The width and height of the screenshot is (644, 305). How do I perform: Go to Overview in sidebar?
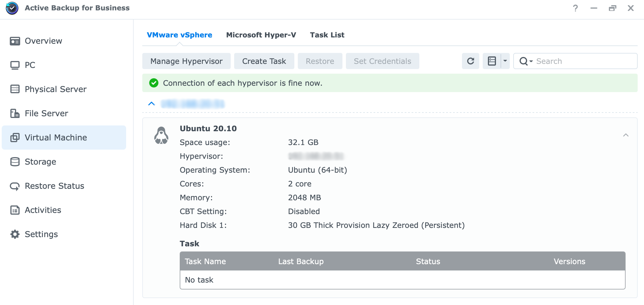click(64, 41)
